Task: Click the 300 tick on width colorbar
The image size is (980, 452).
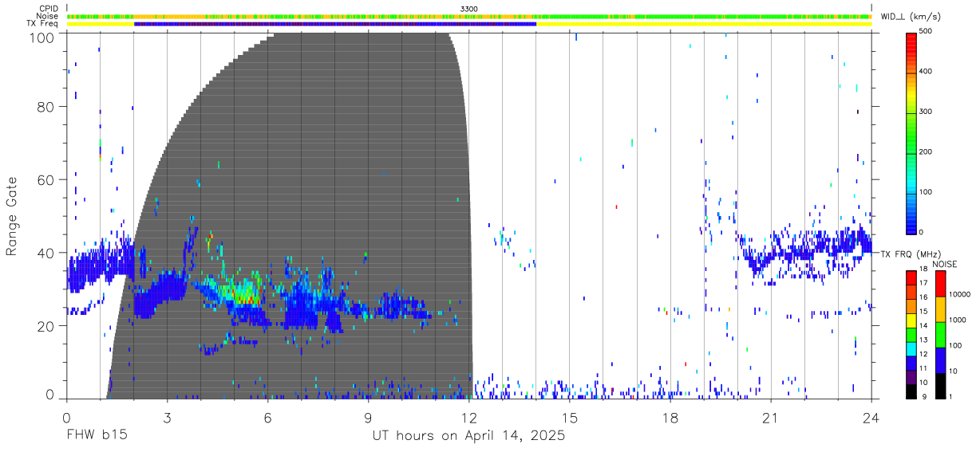Action: tap(926, 112)
